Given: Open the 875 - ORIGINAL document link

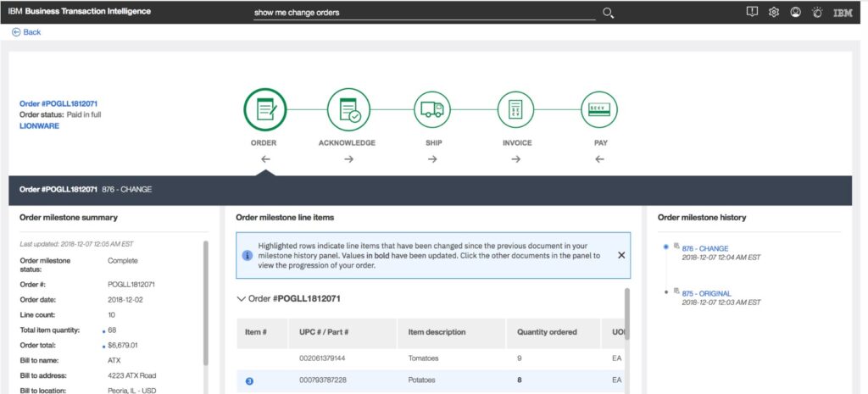Looking at the screenshot, I should pos(706,293).
